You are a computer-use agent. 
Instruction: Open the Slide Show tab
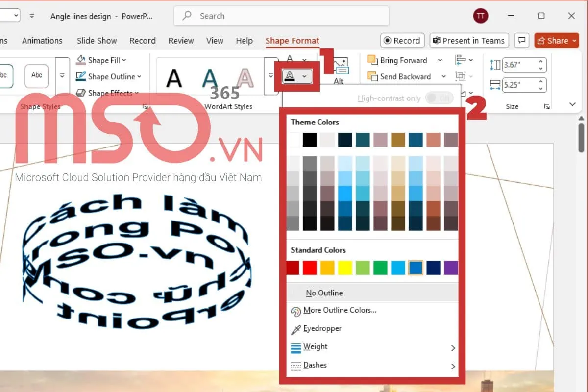click(97, 41)
